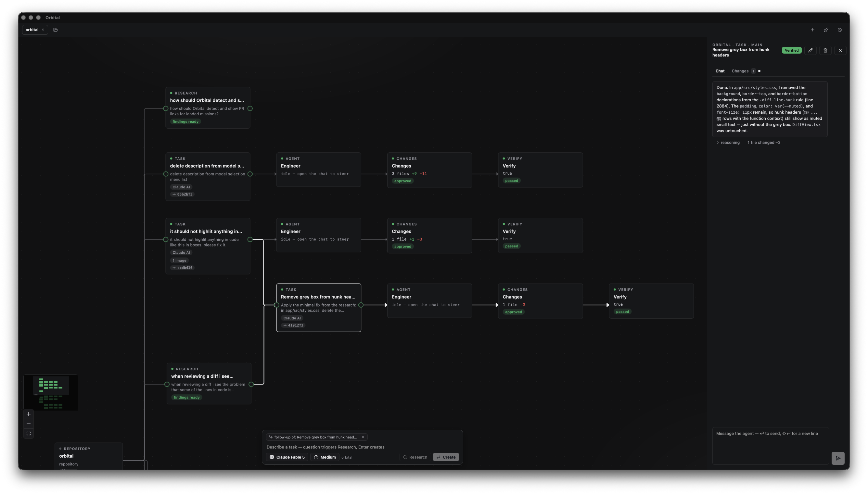Image resolution: width=868 pixels, height=494 pixels.
Task: Open the 1 image attachment chip
Action: point(180,260)
